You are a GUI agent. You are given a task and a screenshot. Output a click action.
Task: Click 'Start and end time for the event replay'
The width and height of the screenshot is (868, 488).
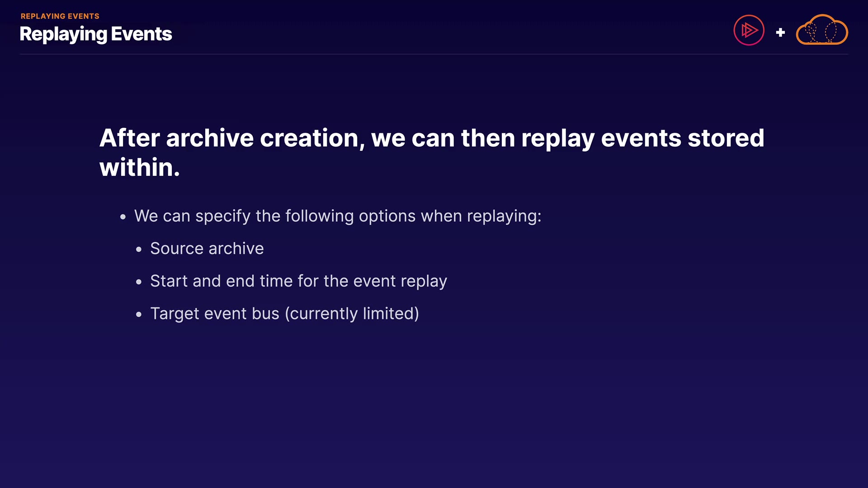tap(298, 281)
